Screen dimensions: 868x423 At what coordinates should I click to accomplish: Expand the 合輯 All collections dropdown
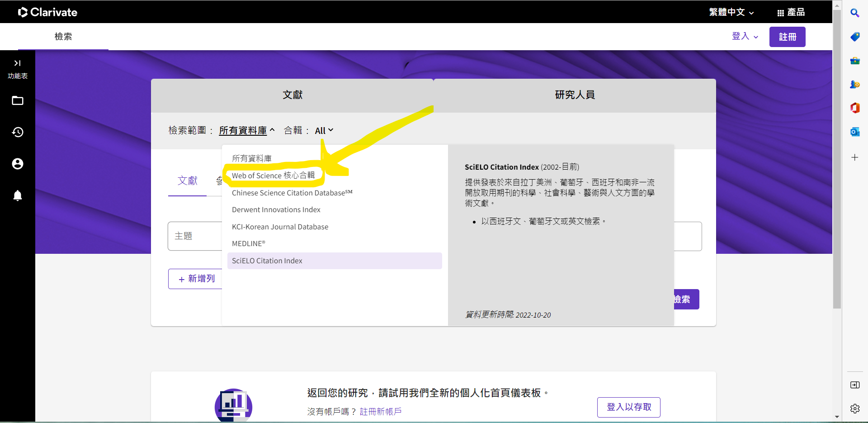[x=324, y=130]
